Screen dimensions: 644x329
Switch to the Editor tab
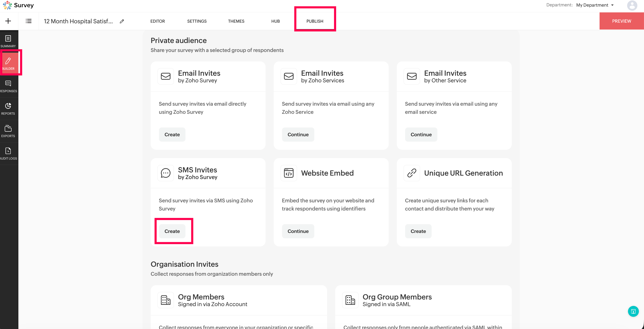tap(157, 21)
